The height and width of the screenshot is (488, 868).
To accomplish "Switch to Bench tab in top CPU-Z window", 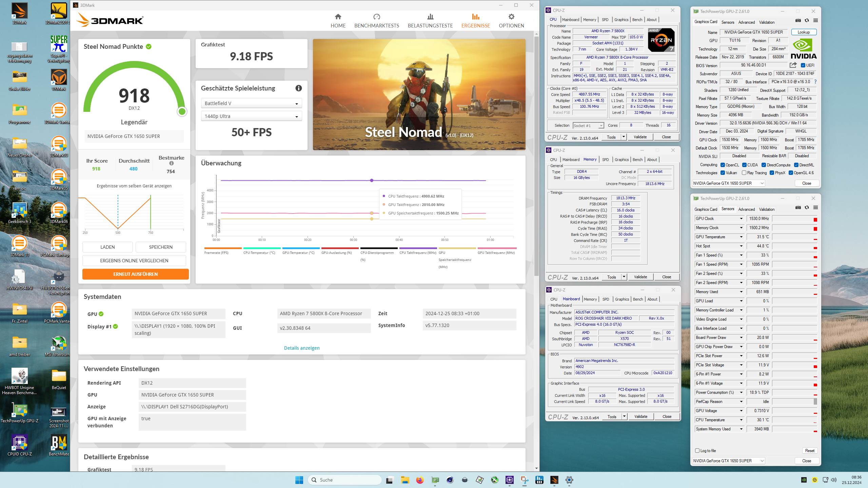I will (637, 20).
